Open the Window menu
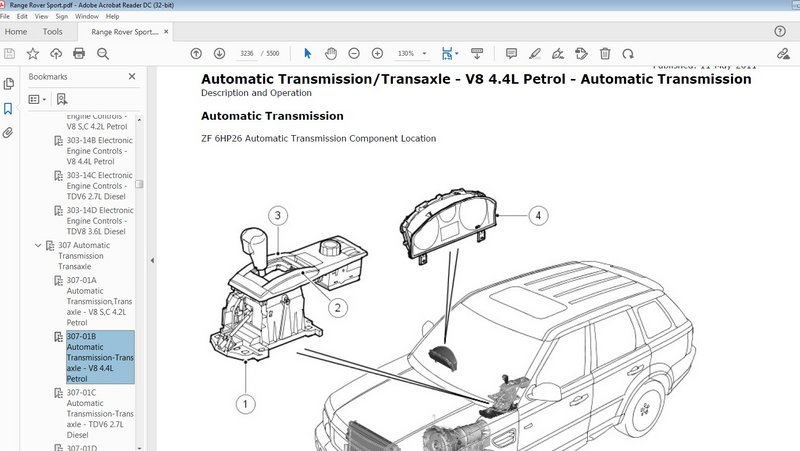The width and height of the screenshot is (800, 451). click(x=87, y=16)
